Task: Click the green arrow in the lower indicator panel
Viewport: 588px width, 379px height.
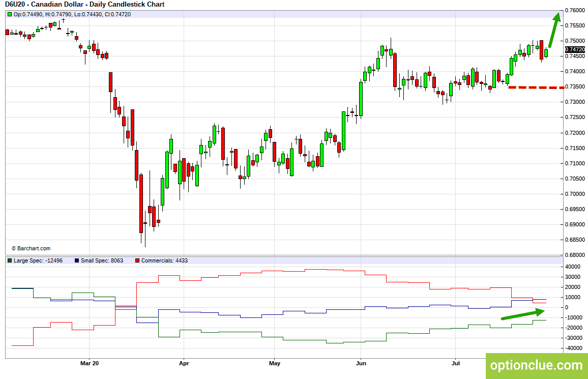Action: click(x=523, y=314)
